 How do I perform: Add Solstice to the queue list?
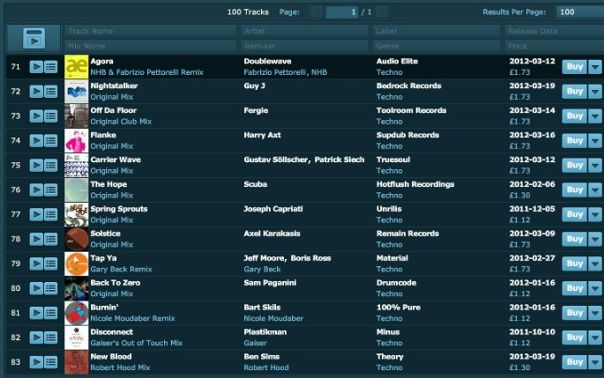click(51, 239)
